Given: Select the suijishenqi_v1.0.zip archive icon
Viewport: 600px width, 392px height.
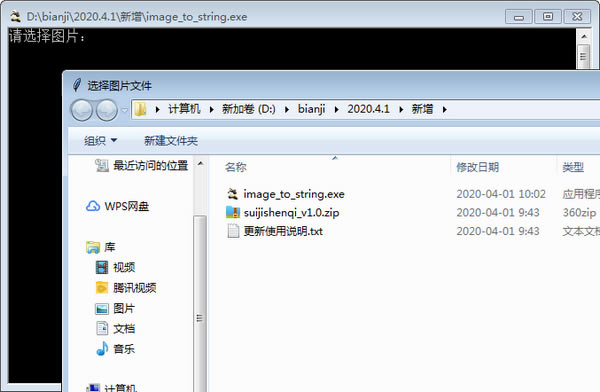Looking at the screenshot, I should pos(233,212).
